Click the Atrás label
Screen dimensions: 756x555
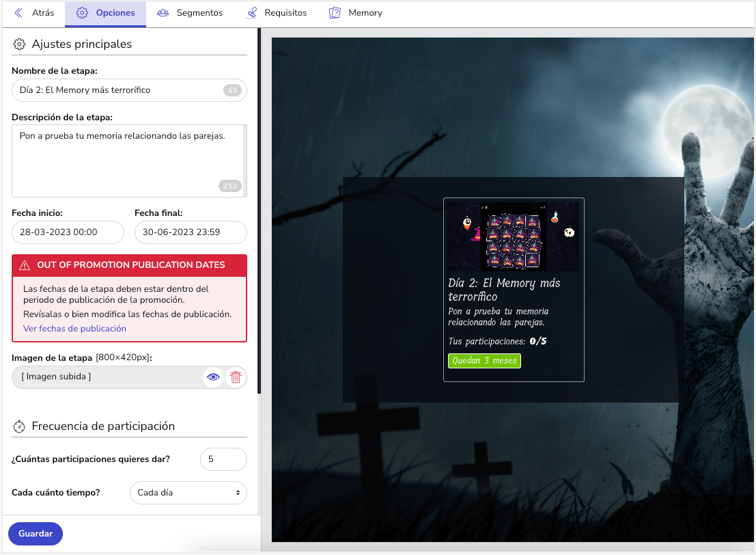[x=43, y=13]
